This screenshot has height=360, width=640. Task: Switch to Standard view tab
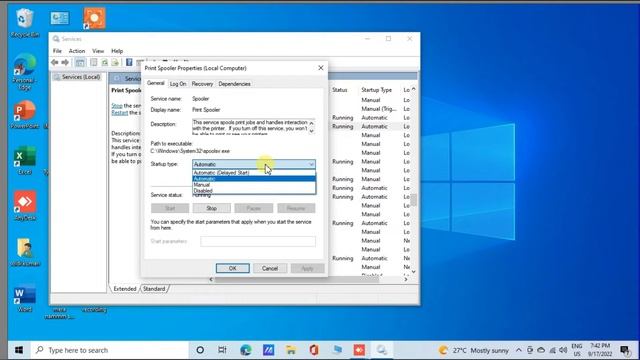pyautogui.click(x=154, y=289)
